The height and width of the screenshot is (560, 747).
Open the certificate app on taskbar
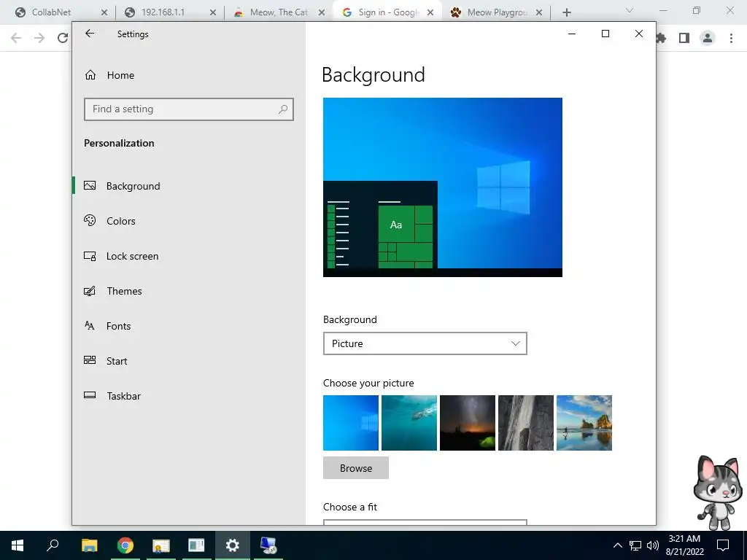click(x=161, y=545)
